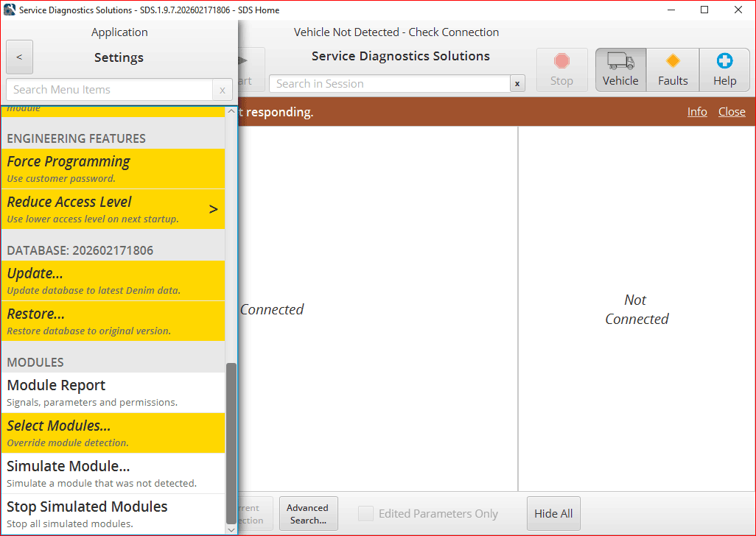The height and width of the screenshot is (536, 756).
Task: Open the Module Report menu entry
Action: 114,392
